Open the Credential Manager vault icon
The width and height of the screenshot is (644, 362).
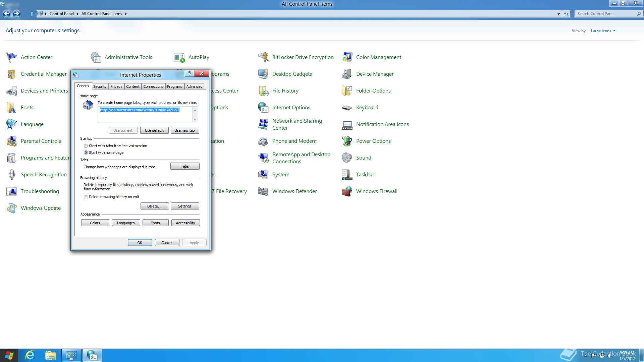(x=12, y=74)
